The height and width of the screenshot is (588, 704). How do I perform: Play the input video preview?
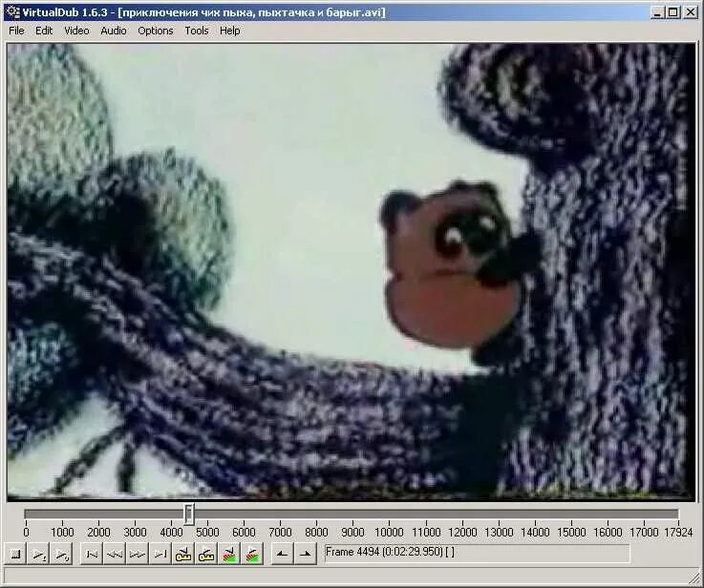click(x=38, y=555)
